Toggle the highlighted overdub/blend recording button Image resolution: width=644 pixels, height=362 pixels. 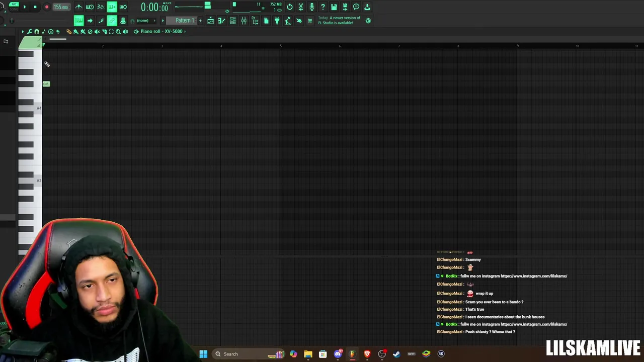click(112, 7)
